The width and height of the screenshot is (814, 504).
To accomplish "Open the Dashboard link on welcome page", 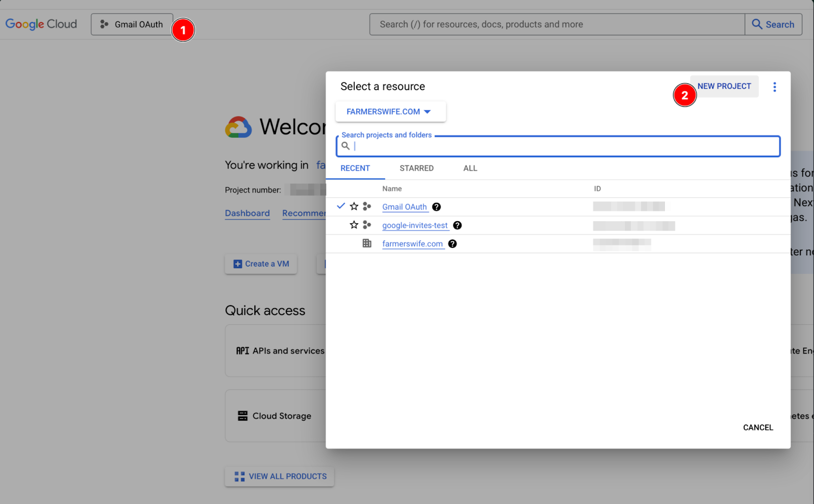I will point(247,213).
